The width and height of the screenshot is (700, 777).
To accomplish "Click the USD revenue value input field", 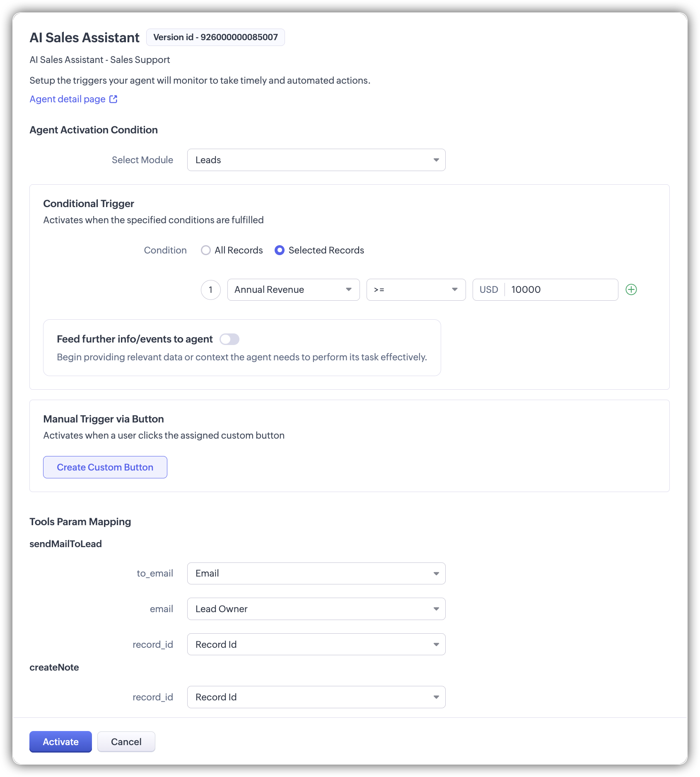I will pyautogui.click(x=561, y=290).
